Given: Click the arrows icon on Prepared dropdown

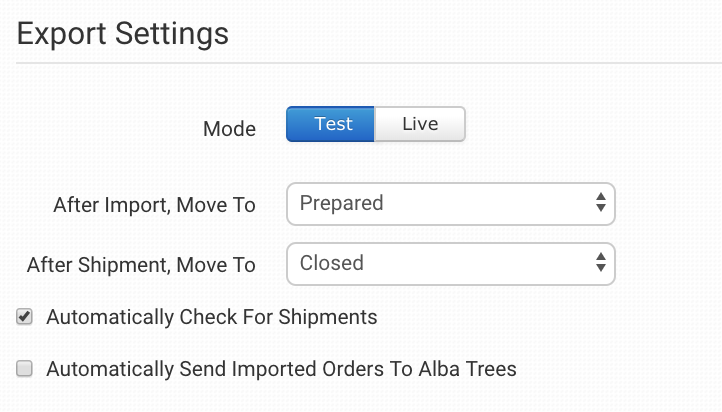Looking at the screenshot, I should point(600,204).
